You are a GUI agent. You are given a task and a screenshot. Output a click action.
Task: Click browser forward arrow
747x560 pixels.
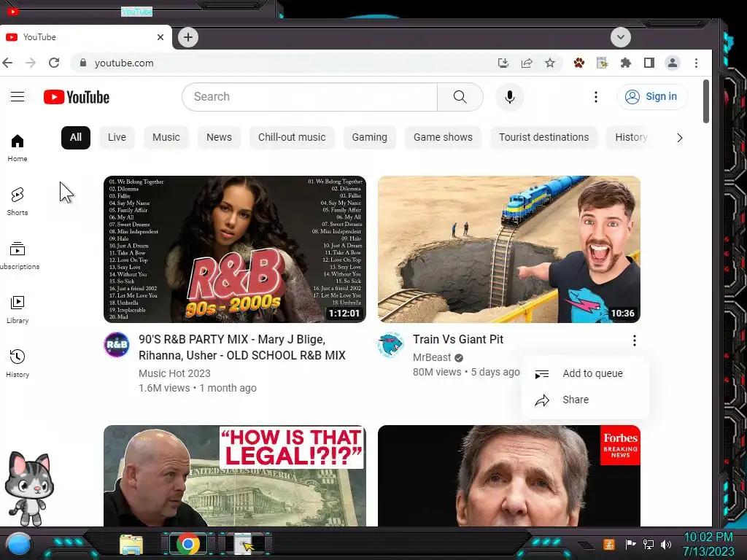31,63
